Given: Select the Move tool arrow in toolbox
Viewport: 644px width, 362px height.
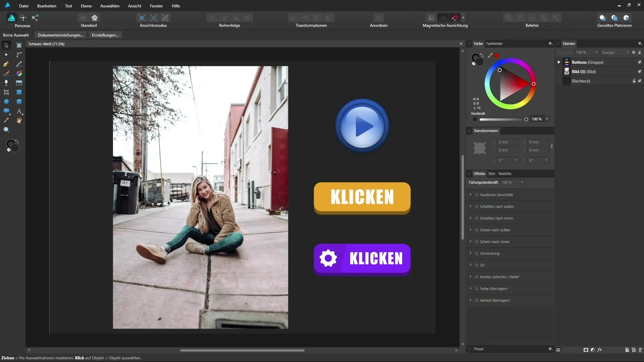Looking at the screenshot, I should (6, 45).
